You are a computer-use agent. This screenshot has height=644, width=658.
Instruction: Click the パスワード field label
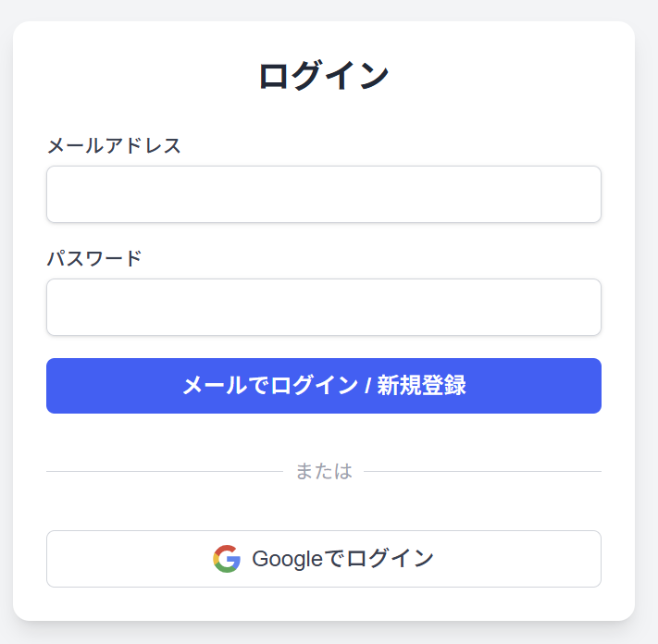pos(94,258)
